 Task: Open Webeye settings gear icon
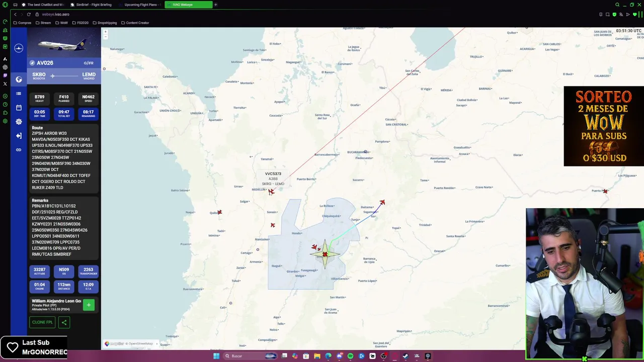pyautogui.click(x=19, y=122)
